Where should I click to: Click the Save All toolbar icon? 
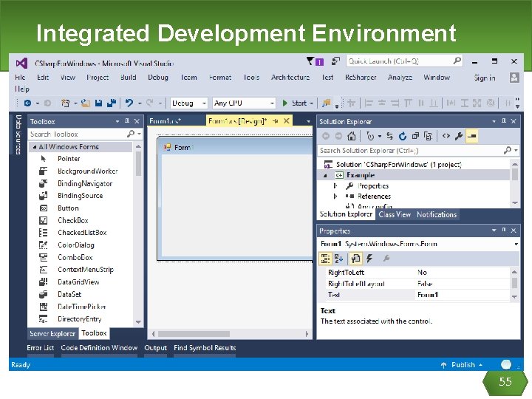[x=112, y=103]
